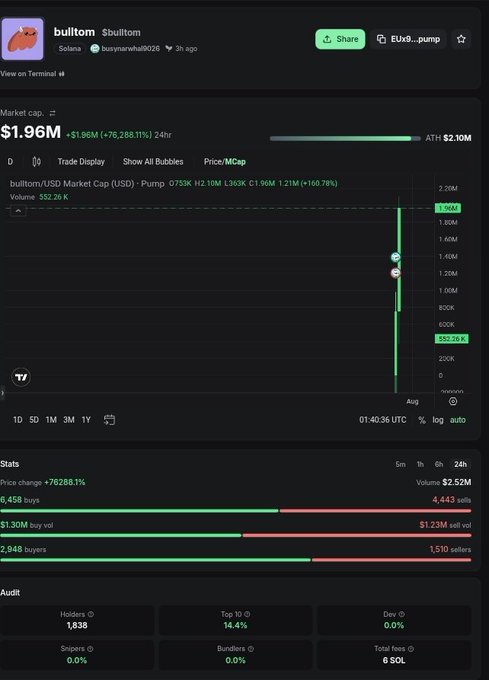Click the TradingView logo icon

pos(21,377)
